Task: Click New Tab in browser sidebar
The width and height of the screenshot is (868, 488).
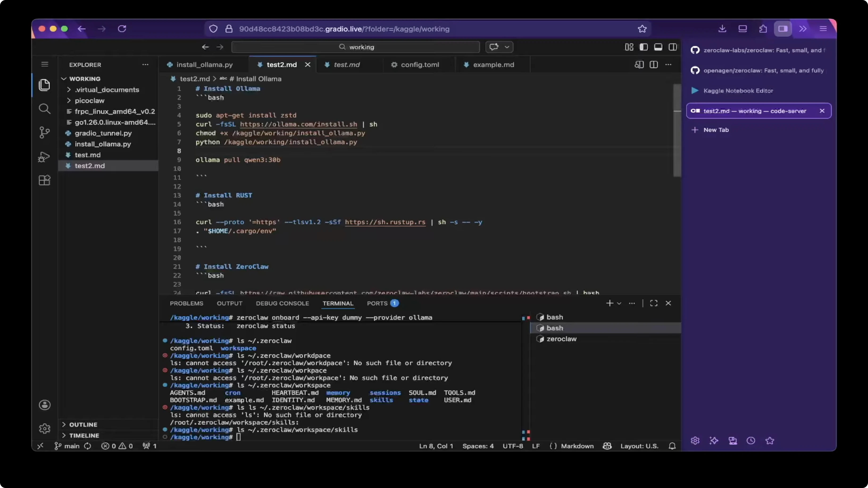Action: tap(716, 130)
